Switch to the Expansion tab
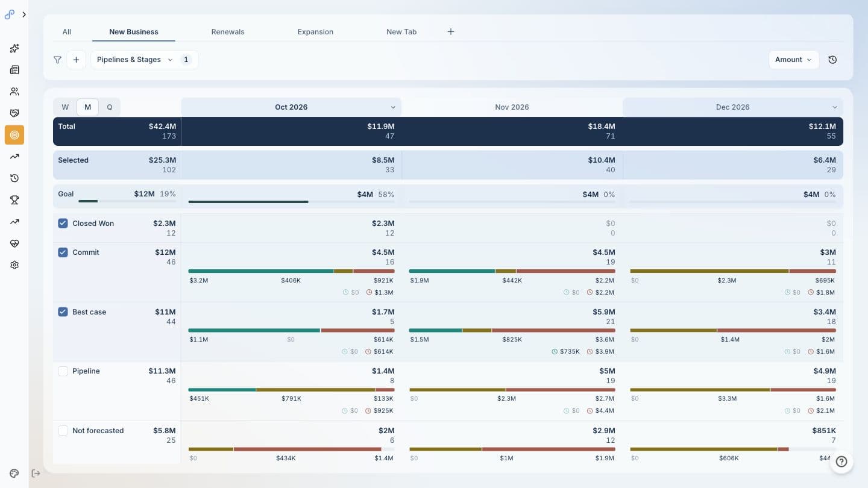Screen dimensions: 868x488 tap(315, 32)
